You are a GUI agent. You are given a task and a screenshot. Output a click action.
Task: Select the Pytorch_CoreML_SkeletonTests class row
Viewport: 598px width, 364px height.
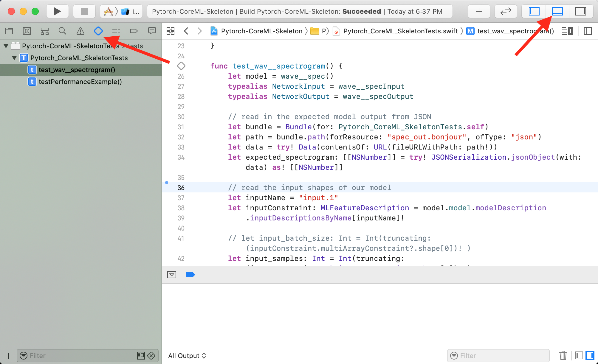tap(81, 58)
